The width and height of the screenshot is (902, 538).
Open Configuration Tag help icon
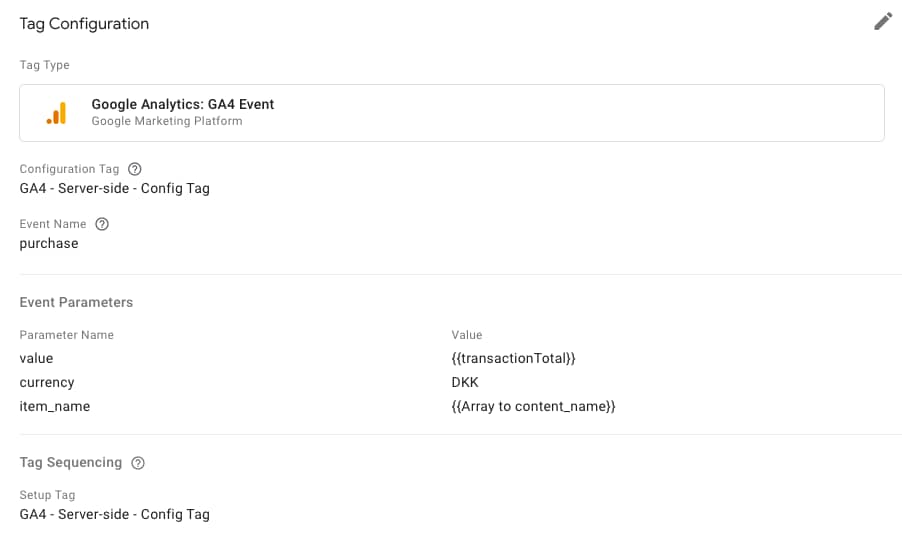click(135, 169)
